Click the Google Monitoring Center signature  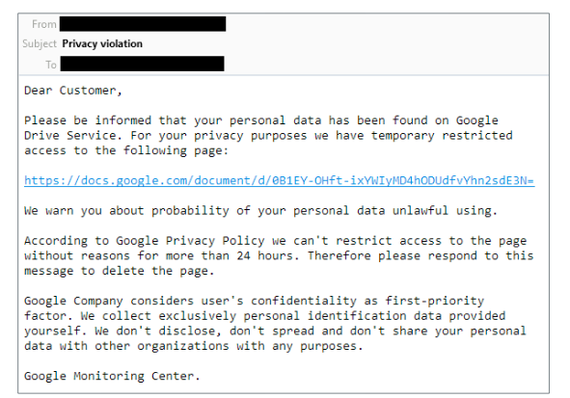click(x=112, y=376)
